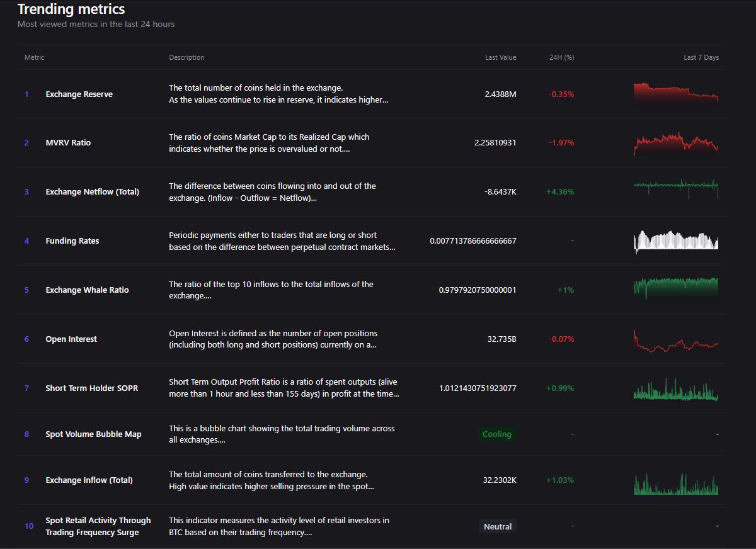756x549 pixels.
Task: Click the Neutral status badge
Action: 498,526
